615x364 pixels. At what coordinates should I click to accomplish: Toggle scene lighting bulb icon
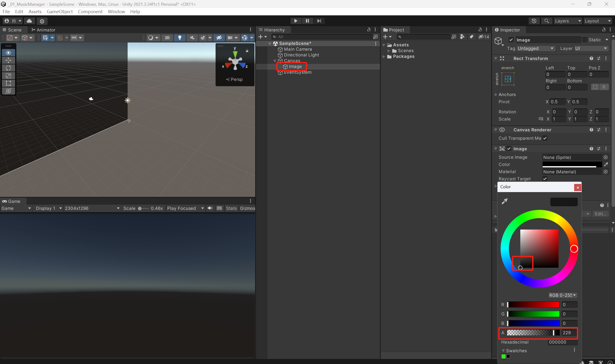(x=180, y=37)
